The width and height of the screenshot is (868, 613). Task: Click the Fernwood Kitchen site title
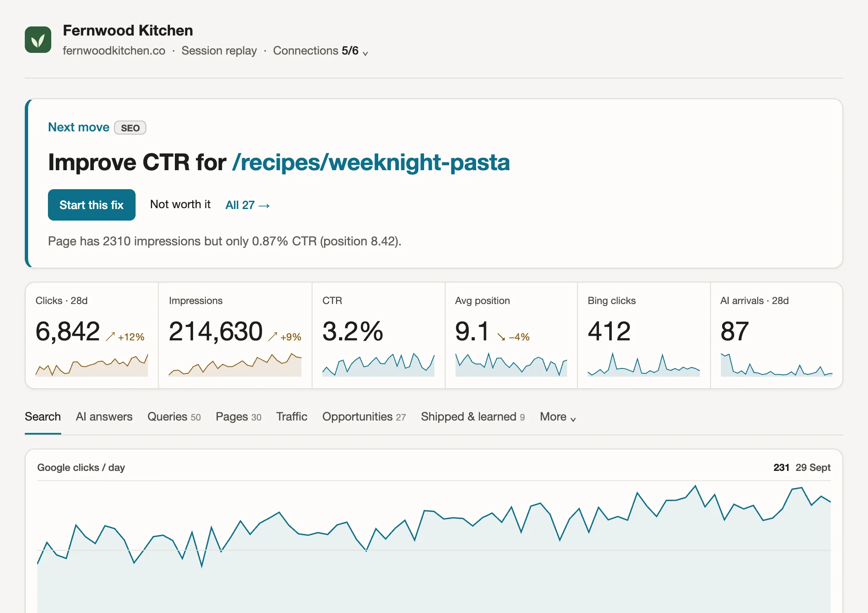point(128,31)
